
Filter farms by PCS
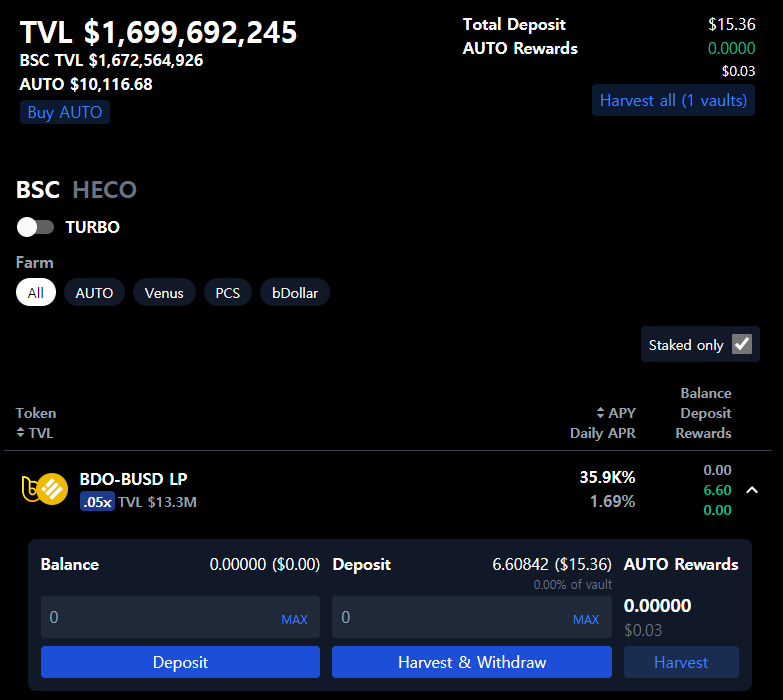click(x=228, y=292)
